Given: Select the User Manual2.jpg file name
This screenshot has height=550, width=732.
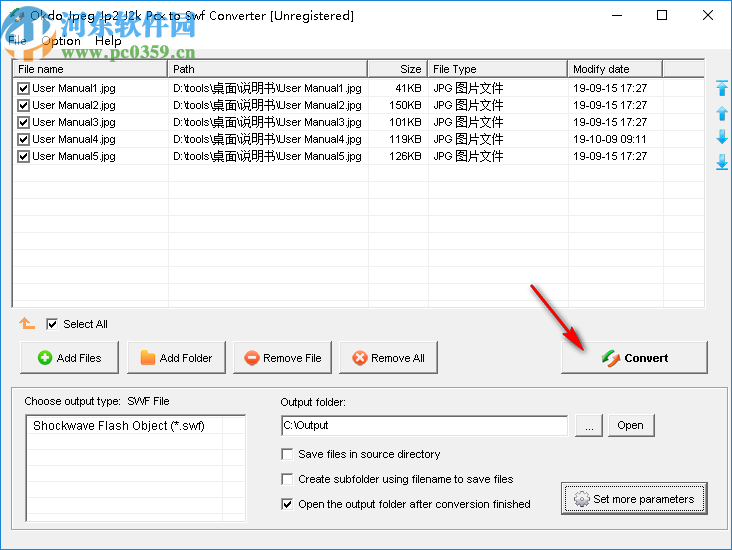Looking at the screenshot, I should tap(74, 105).
